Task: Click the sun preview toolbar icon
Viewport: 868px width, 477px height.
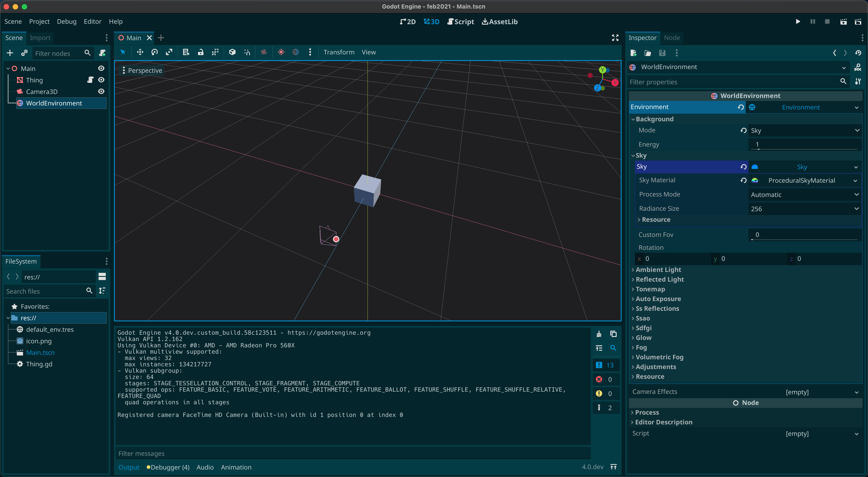Action: click(x=281, y=52)
